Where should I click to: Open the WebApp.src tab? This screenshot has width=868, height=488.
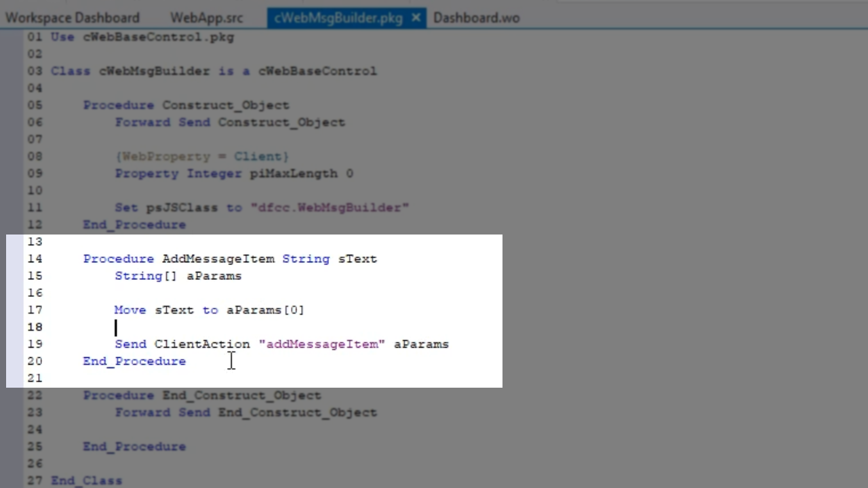coord(206,18)
